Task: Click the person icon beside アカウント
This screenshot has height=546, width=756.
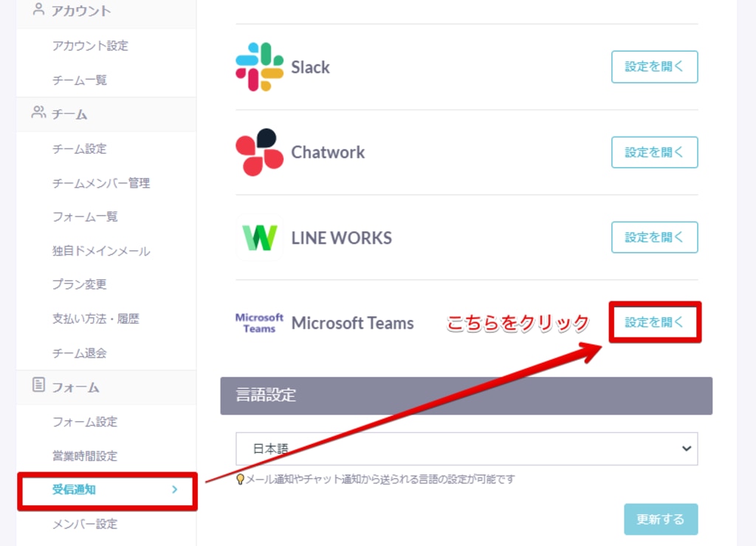Action: pos(38,9)
